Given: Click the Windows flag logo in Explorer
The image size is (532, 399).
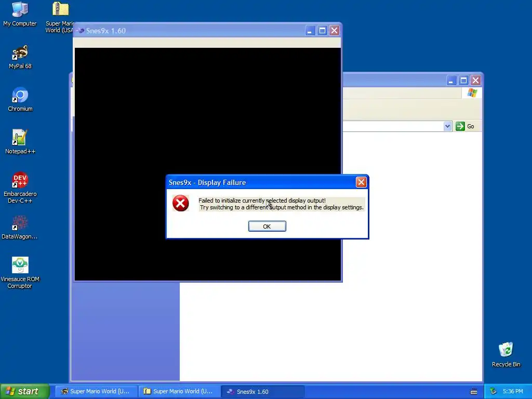Looking at the screenshot, I should coord(472,92).
